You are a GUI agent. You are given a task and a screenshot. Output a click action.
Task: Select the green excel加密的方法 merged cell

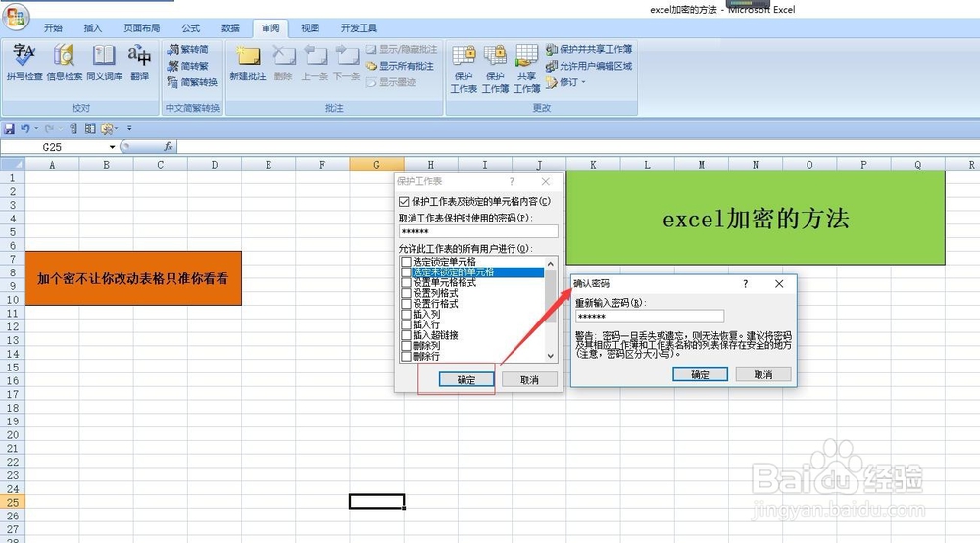756,218
